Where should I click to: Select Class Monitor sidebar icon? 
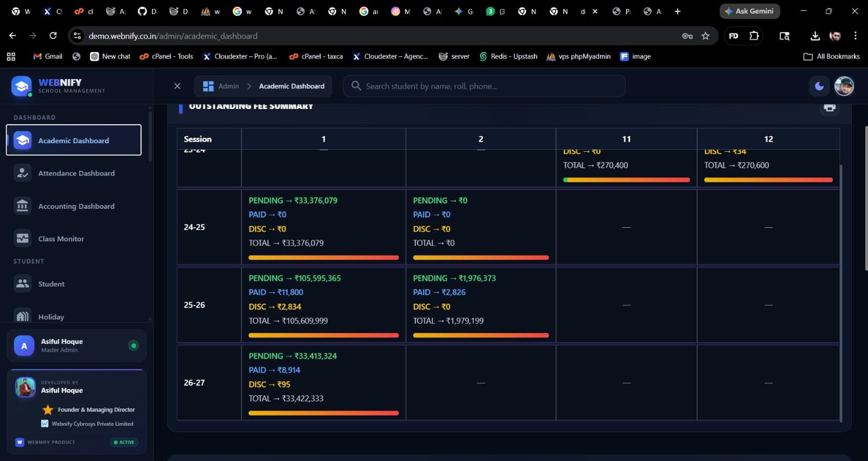click(x=23, y=239)
